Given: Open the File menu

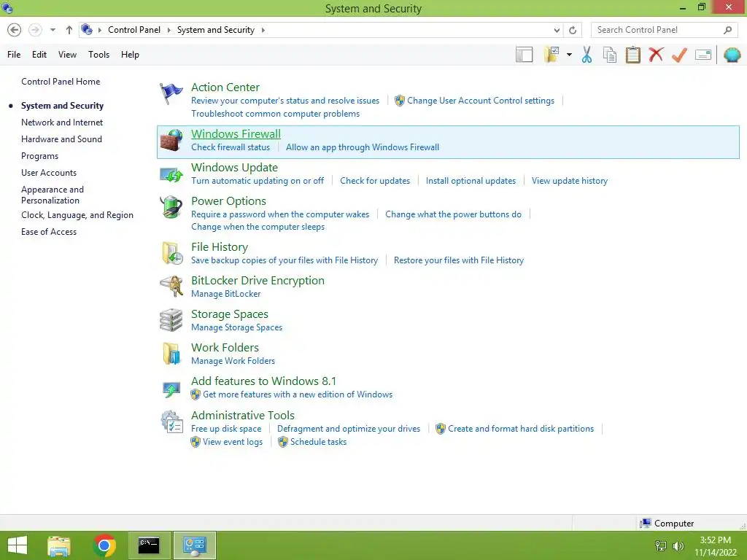Looking at the screenshot, I should click(x=14, y=55).
